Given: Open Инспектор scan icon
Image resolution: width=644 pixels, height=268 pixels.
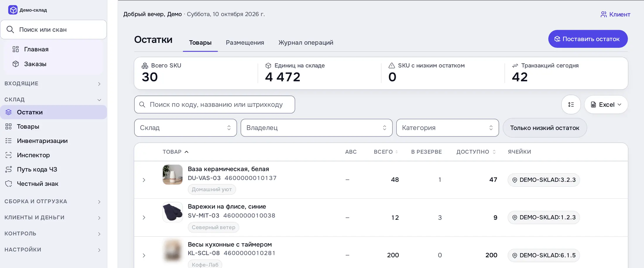Looking at the screenshot, I should [x=8, y=155].
